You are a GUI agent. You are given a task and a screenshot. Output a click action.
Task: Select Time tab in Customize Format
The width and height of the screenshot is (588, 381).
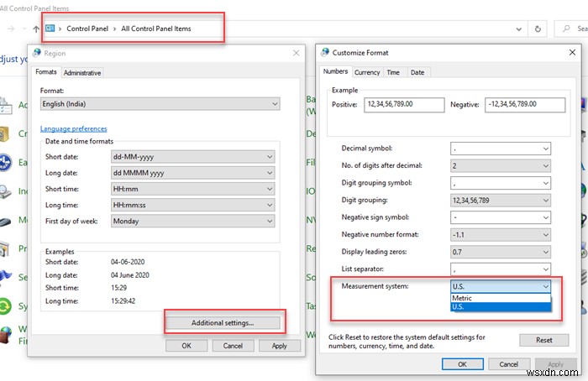[393, 72]
